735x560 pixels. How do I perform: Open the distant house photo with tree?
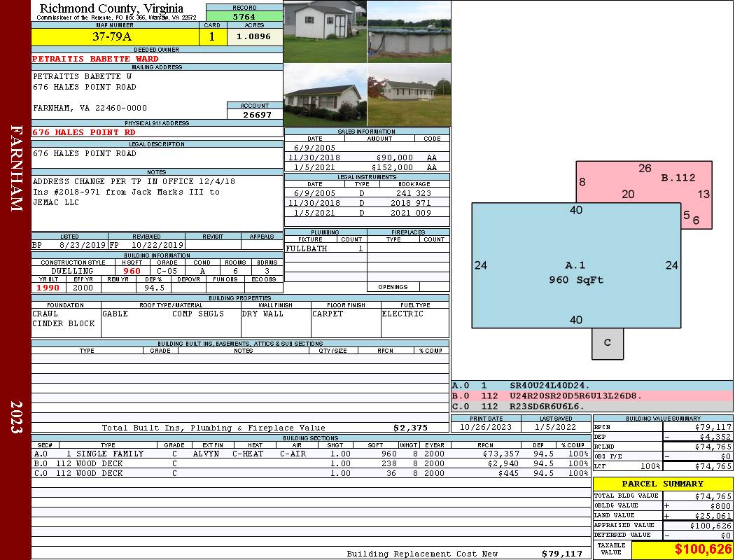[x=409, y=95]
